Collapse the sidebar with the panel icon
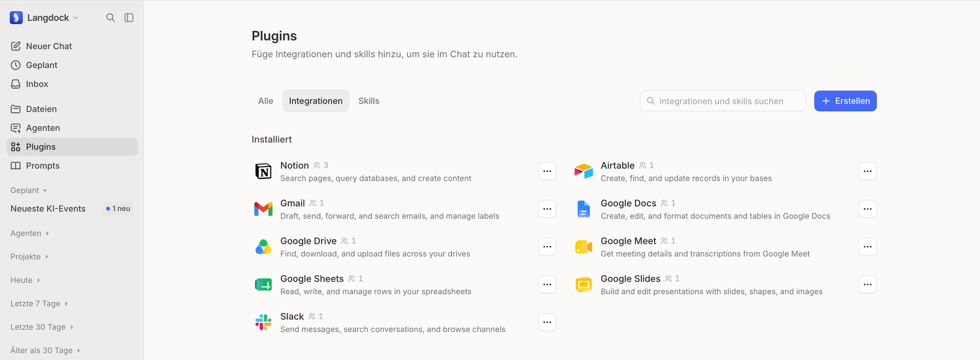The height and width of the screenshot is (360, 980). (129, 18)
